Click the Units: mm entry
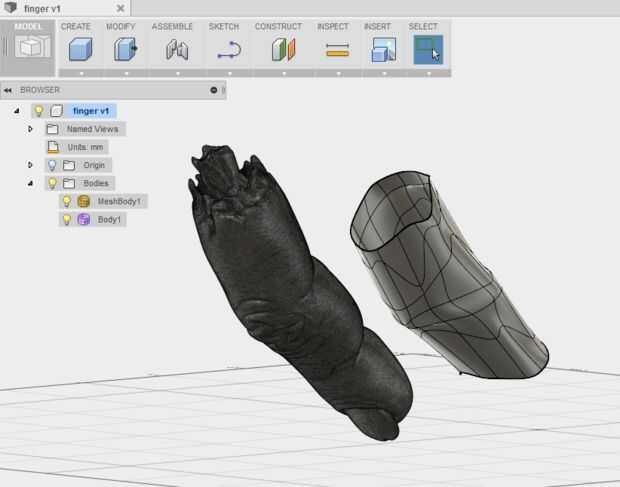Viewport: 620px width, 487px height. [x=85, y=147]
